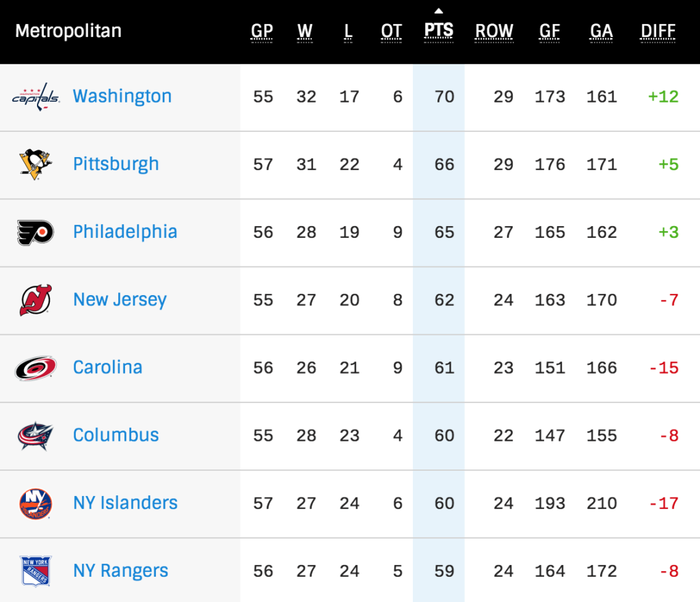Click the Pittsburgh Penguins logo
Viewport: 700px width, 602px height.
pyautogui.click(x=36, y=164)
